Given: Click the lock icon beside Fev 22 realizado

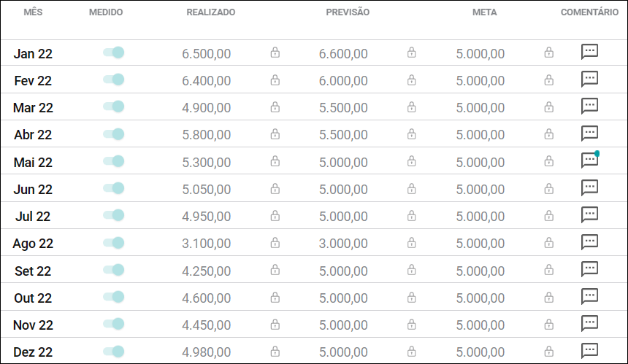Looking at the screenshot, I should coord(275,80).
